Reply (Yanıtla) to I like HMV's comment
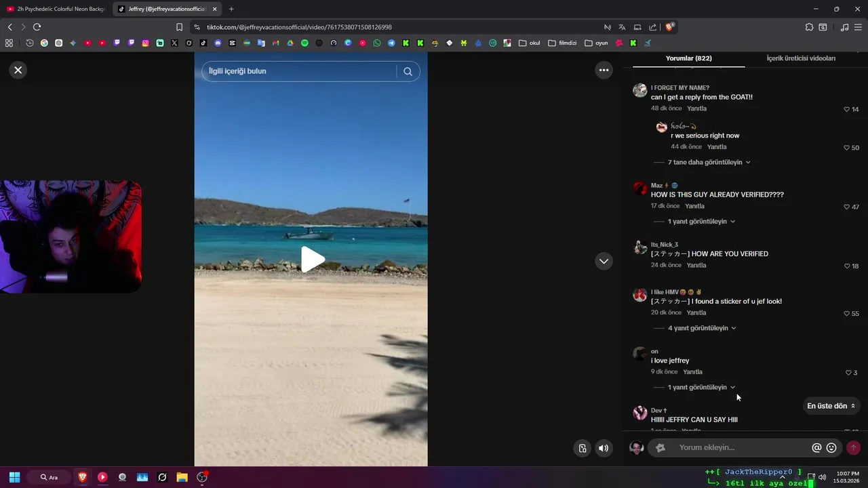This screenshot has width=868, height=488. (696, 312)
